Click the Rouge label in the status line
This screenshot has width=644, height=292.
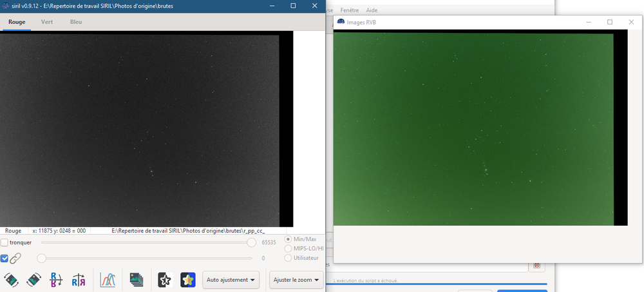click(13, 231)
